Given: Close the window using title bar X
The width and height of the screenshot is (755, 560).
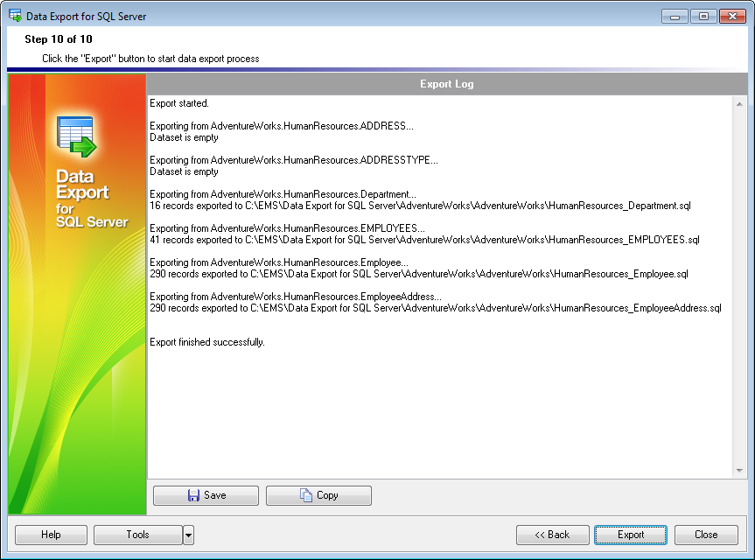Looking at the screenshot, I should (x=731, y=16).
